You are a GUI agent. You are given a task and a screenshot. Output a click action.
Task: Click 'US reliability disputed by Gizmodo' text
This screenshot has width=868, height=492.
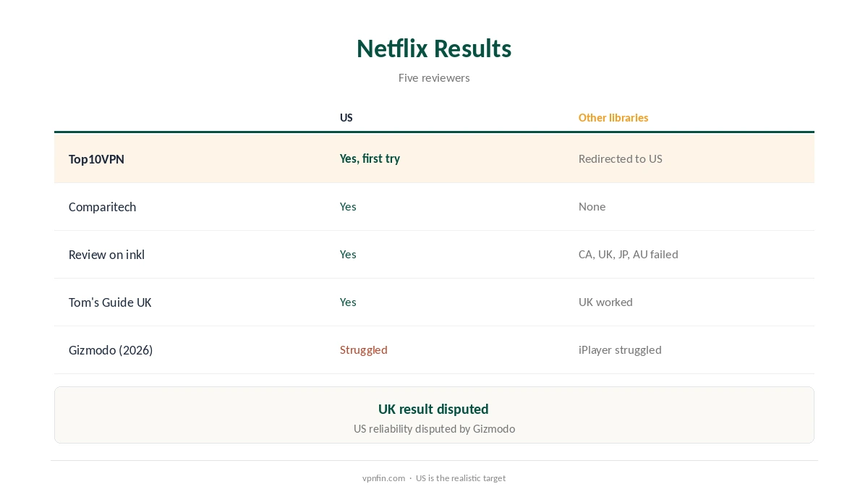(434, 428)
